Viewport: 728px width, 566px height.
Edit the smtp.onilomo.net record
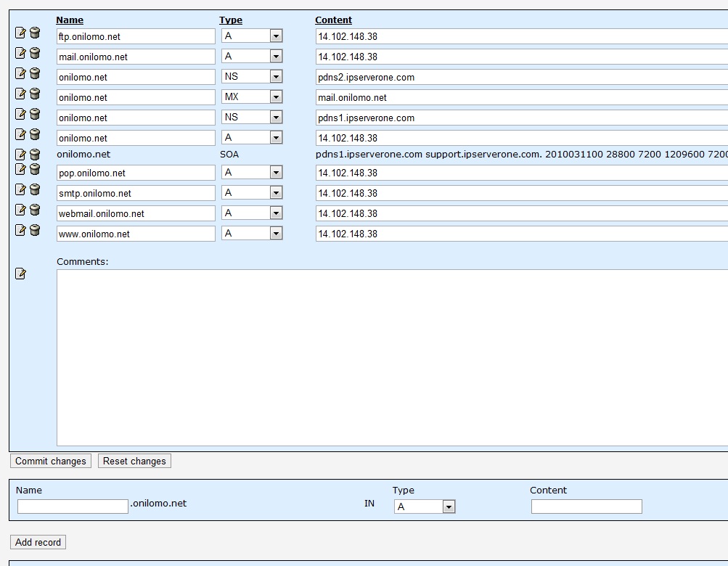(20, 189)
